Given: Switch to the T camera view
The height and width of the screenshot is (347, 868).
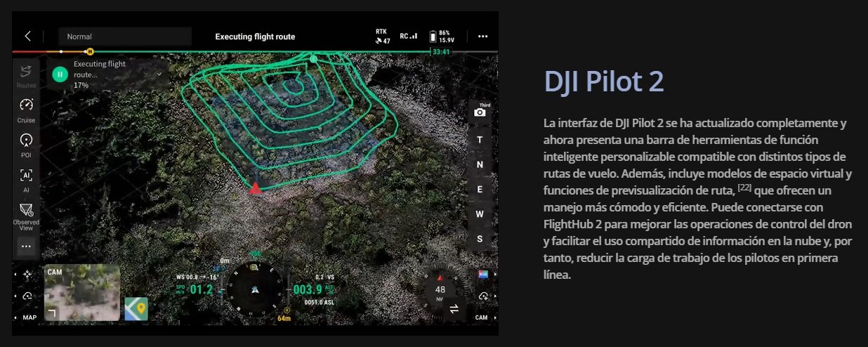Looking at the screenshot, I should pos(480,140).
